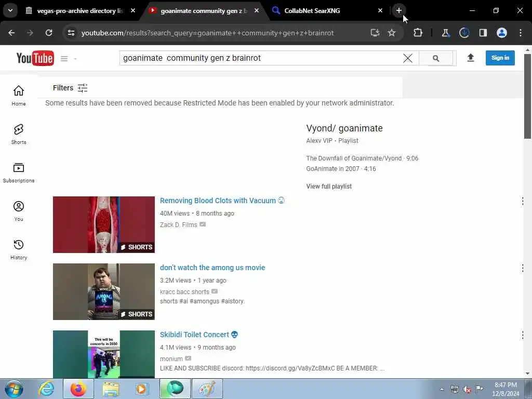Open kracc bacc shorts channel

tap(184, 292)
